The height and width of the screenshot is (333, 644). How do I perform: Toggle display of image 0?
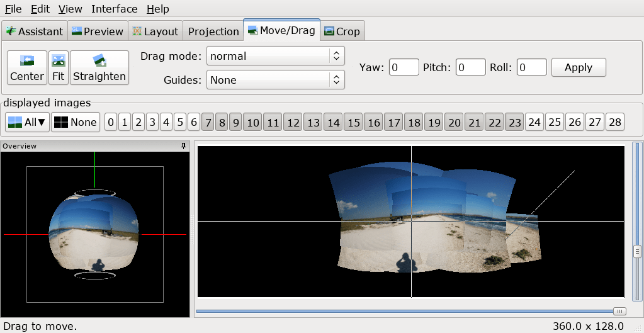pyautogui.click(x=111, y=122)
